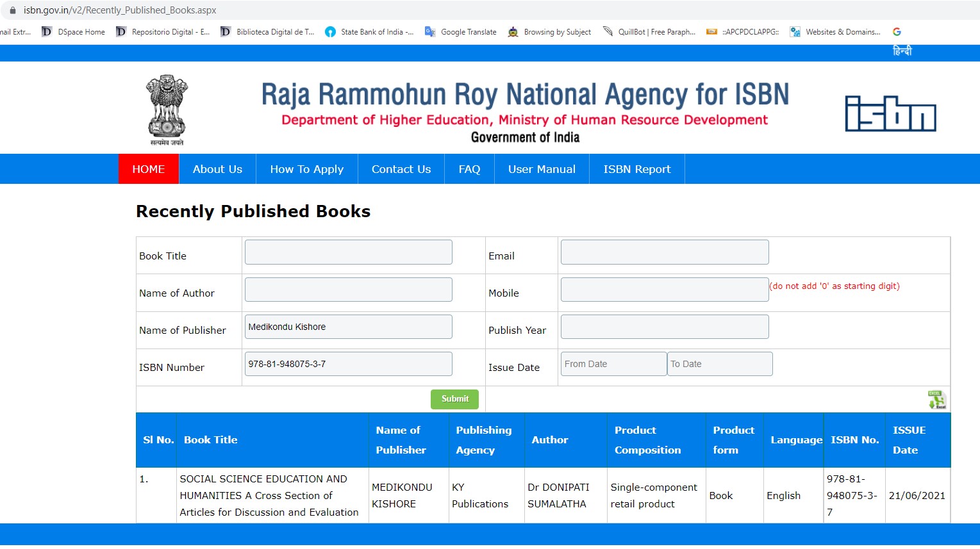Select the ISBN Report menu item
The width and height of the screenshot is (980, 549).
pyautogui.click(x=636, y=169)
